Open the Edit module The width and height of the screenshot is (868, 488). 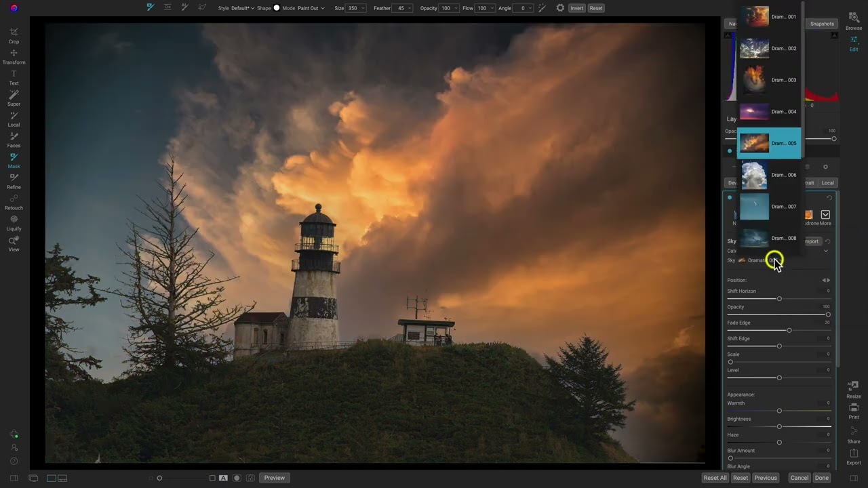coord(854,43)
